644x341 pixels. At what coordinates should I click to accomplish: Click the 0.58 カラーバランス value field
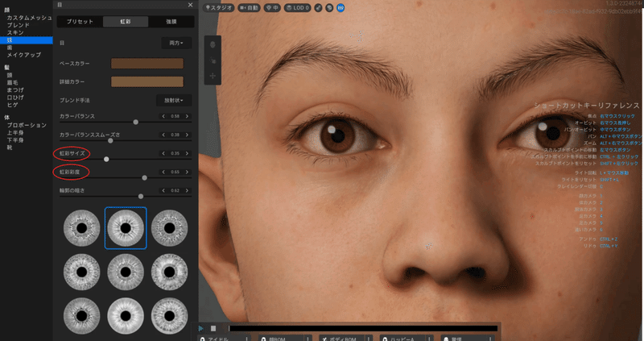(x=175, y=116)
